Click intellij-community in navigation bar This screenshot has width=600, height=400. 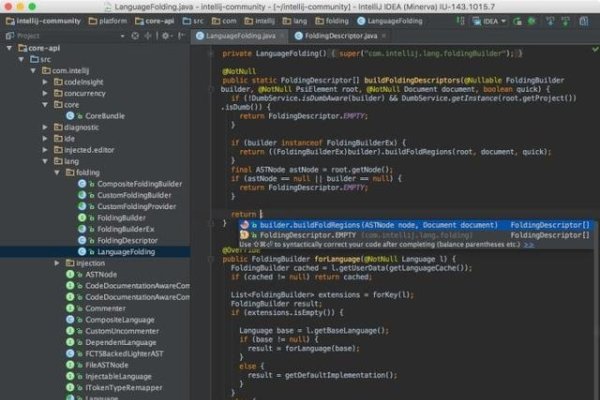click(43, 21)
